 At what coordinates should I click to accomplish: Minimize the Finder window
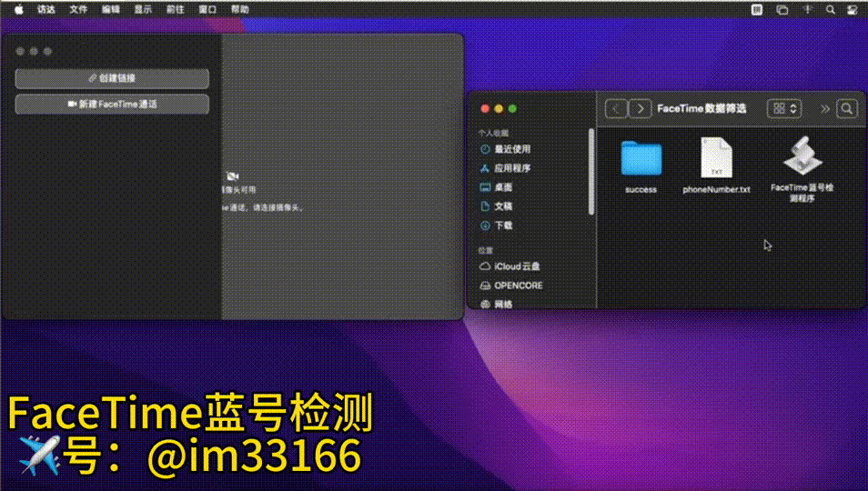[x=499, y=109]
